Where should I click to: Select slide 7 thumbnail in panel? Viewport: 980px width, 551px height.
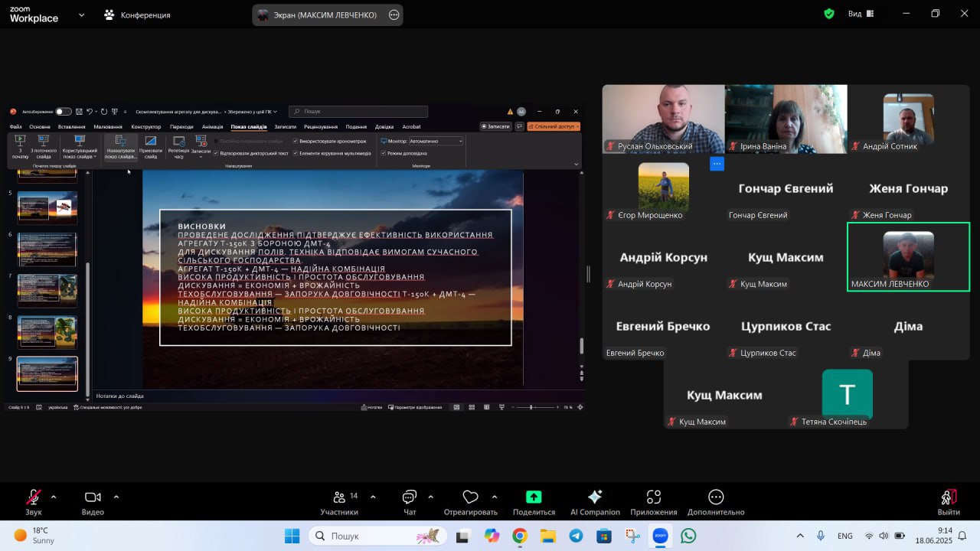(47, 291)
